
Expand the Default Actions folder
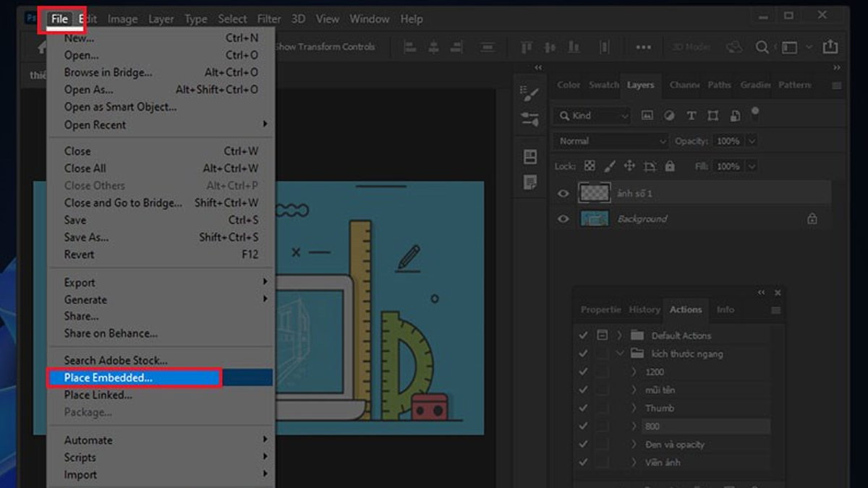pos(619,335)
